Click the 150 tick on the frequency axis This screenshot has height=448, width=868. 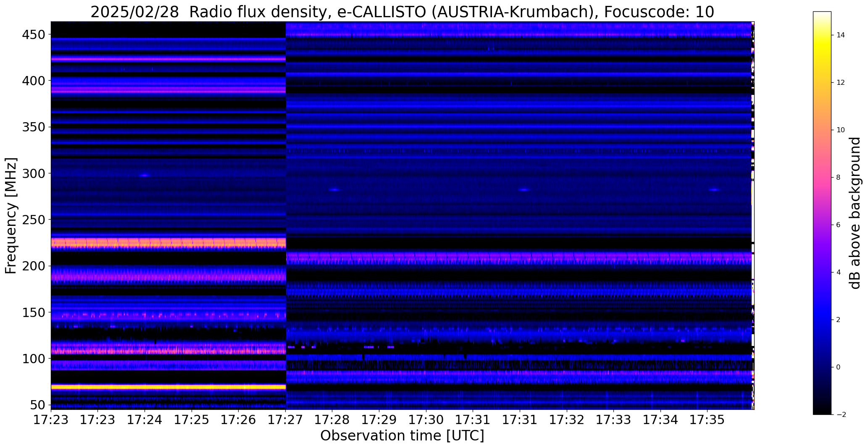tap(33, 312)
